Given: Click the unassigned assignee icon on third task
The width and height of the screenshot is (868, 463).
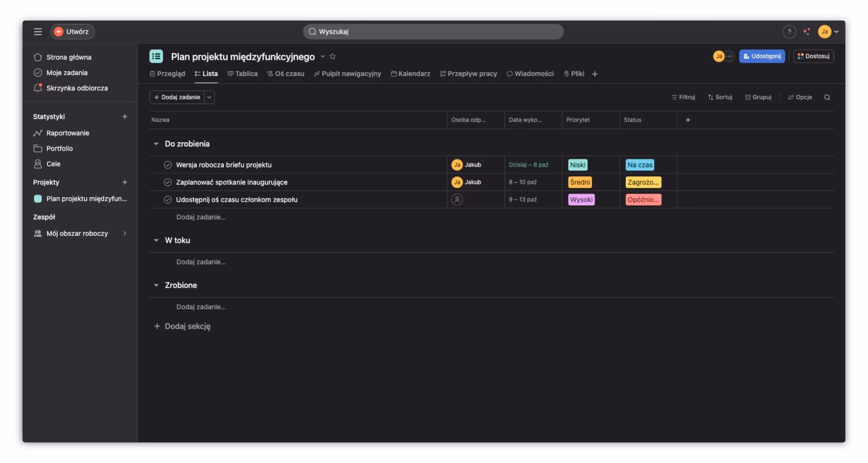Looking at the screenshot, I should (x=457, y=199).
